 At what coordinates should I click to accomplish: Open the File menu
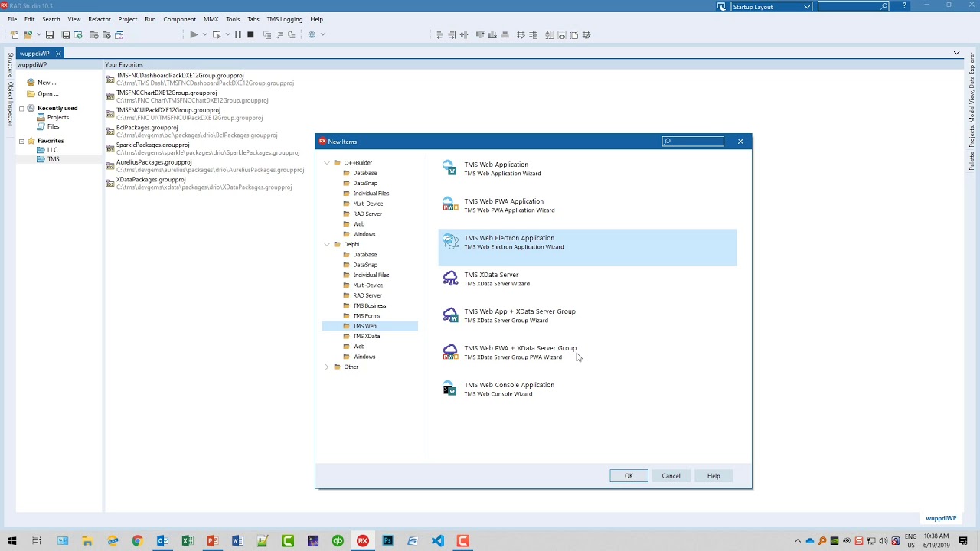click(12, 19)
